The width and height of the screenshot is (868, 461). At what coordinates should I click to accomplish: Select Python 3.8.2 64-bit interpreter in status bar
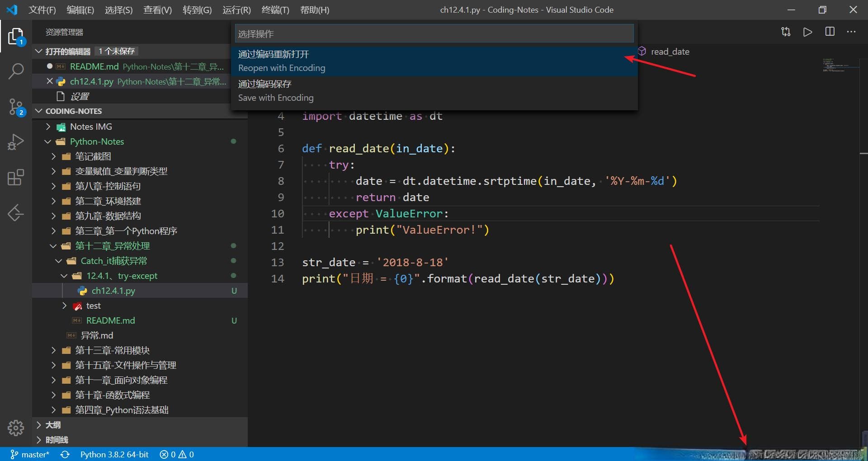pyautogui.click(x=114, y=454)
